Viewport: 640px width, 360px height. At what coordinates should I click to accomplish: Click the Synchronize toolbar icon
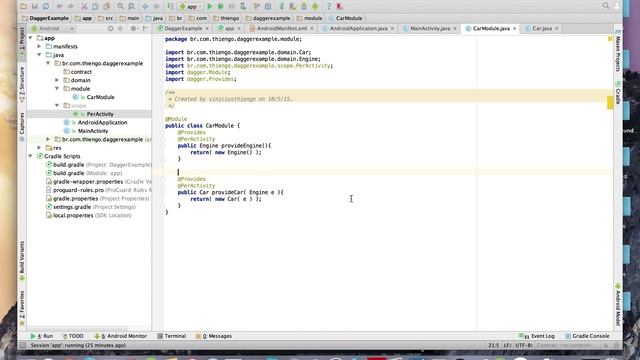coord(46,6)
